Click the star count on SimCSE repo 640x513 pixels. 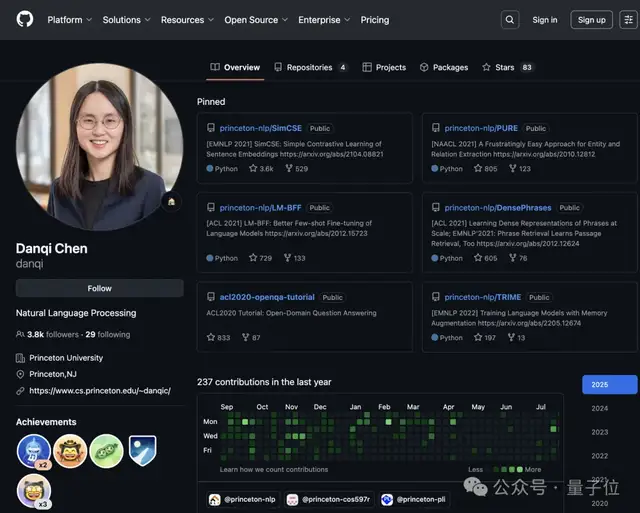pyautogui.click(x=261, y=169)
